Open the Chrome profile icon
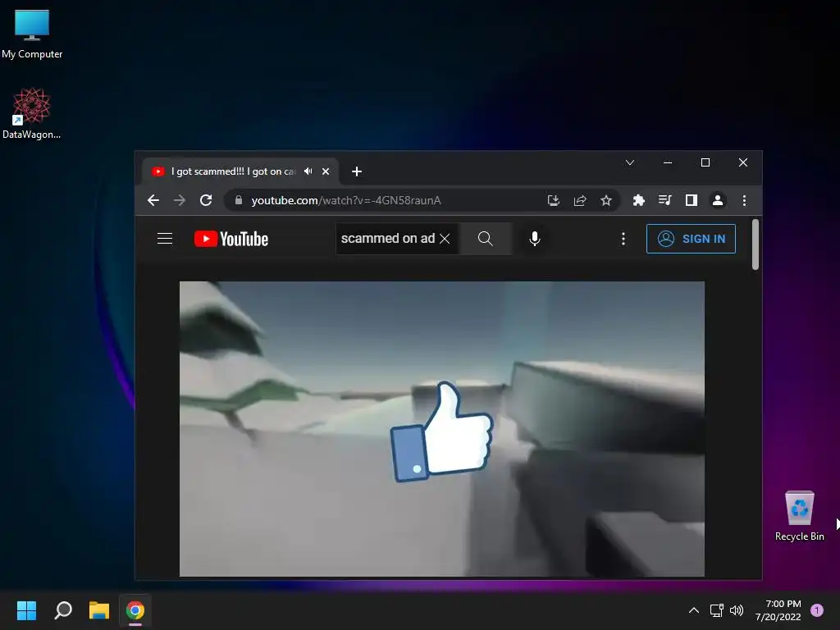 [x=717, y=200]
